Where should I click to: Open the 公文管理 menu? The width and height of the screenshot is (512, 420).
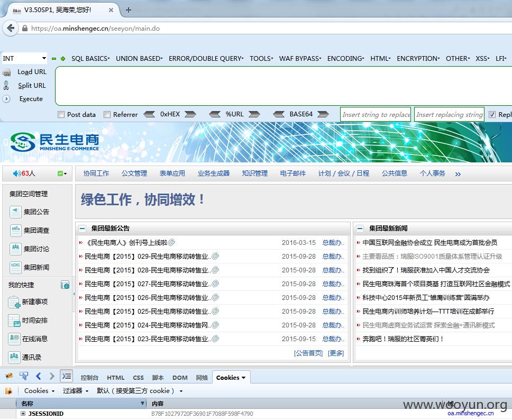(134, 174)
